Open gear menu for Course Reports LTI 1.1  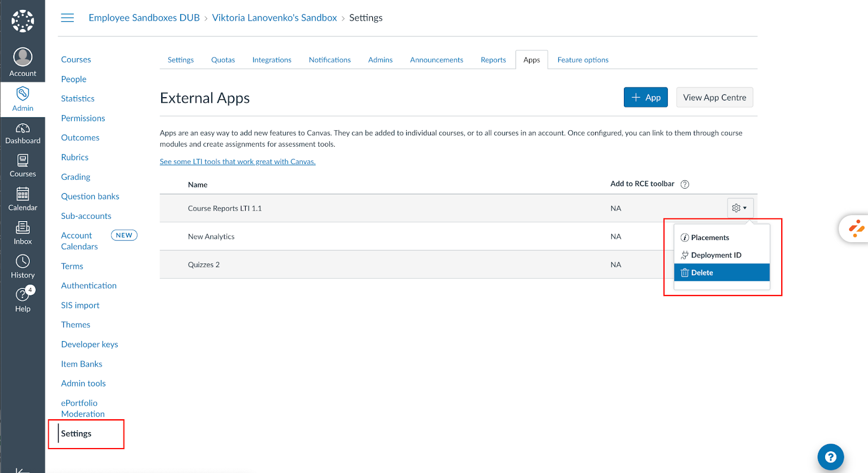click(740, 208)
